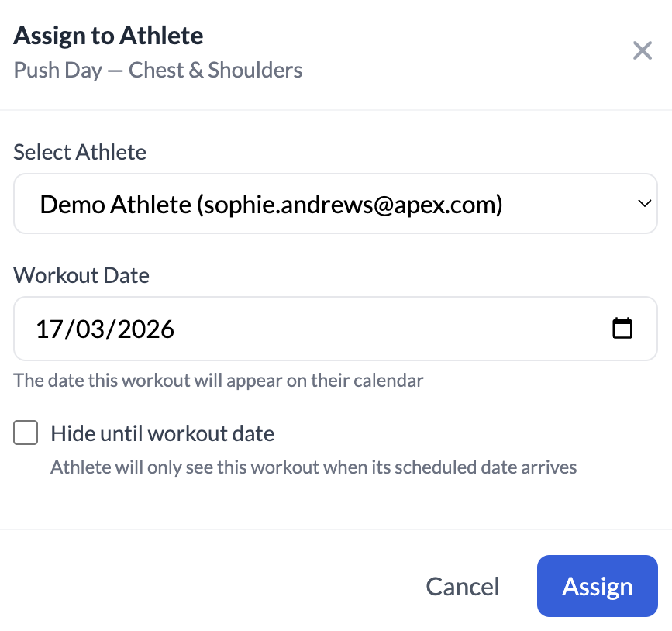Viewport: 672px width, 631px height.
Task: Click the Push Day — Chest & Shoulders subtitle
Action: pos(157,70)
